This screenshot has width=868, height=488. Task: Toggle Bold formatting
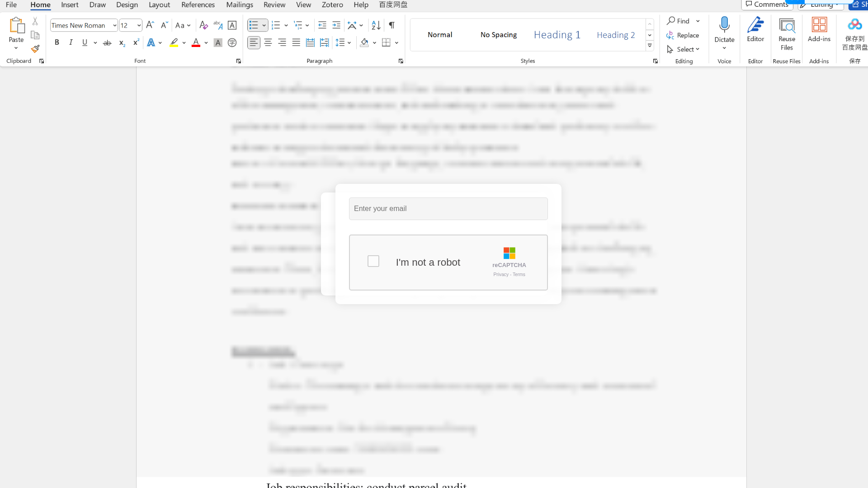(57, 43)
